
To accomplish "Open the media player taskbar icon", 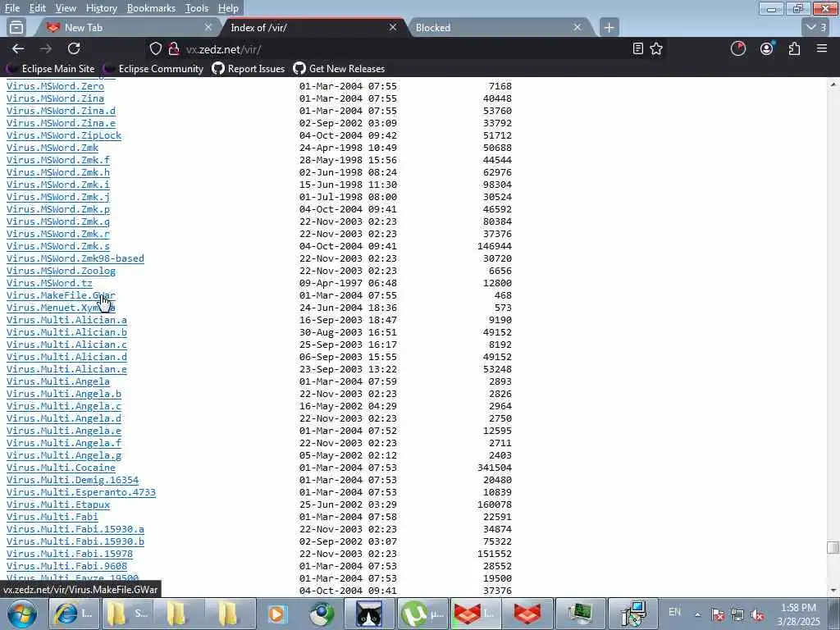I will click(x=277, y=614).
